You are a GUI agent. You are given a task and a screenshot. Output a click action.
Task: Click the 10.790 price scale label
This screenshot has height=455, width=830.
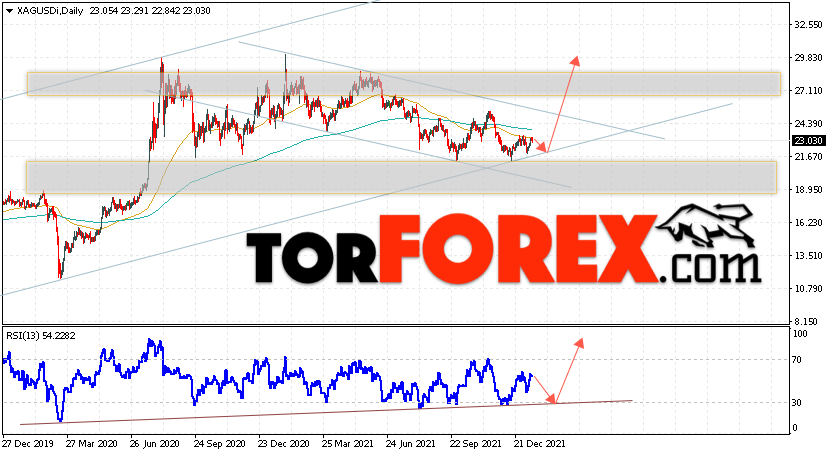[x=808, y=289]
